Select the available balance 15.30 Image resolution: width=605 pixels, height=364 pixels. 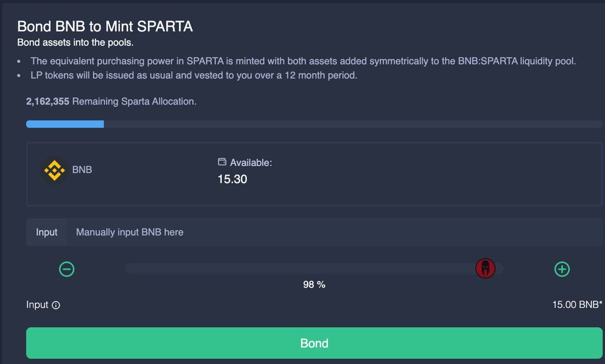point(232,179)
